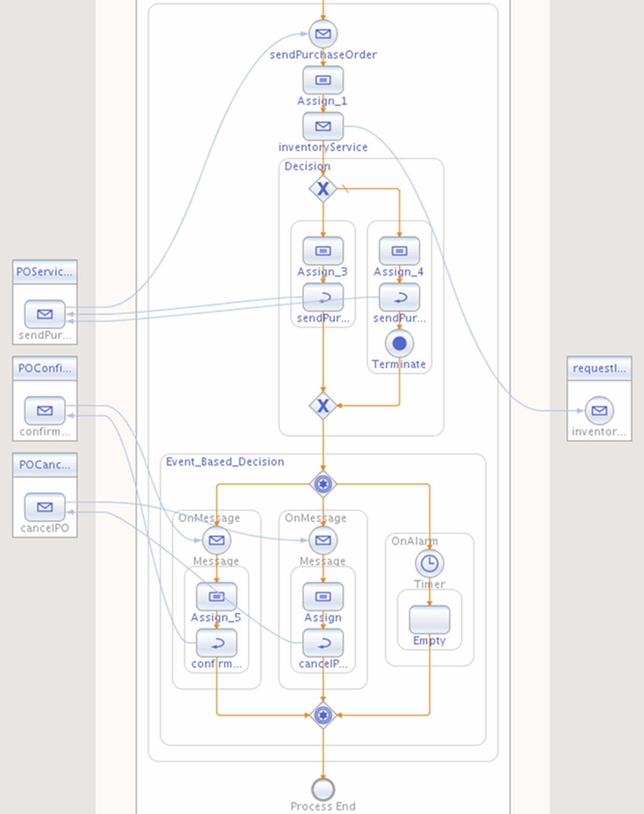Select the Timer clock icon
This screenshot has height=814, width=644.
click(430, 564)
